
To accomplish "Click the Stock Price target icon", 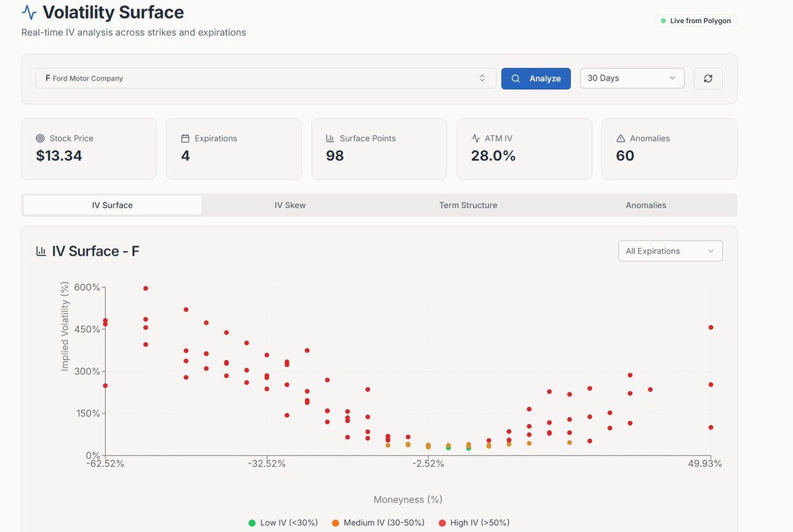I will click(x=40, y=138).
